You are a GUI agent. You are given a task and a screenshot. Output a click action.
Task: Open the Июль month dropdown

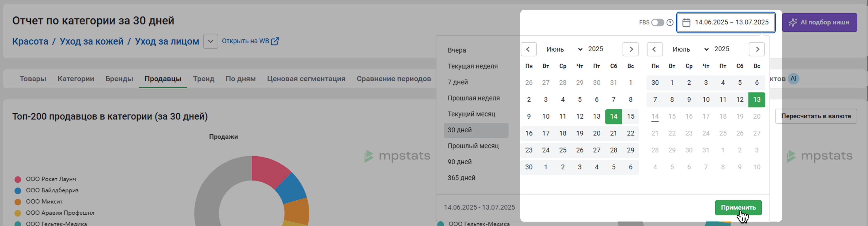[691, 49]
